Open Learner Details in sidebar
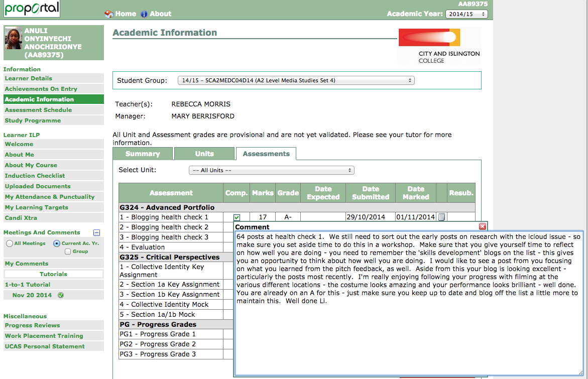Viewport: 588px width, 379px height. pyautogui.click(x=54, y=78)
